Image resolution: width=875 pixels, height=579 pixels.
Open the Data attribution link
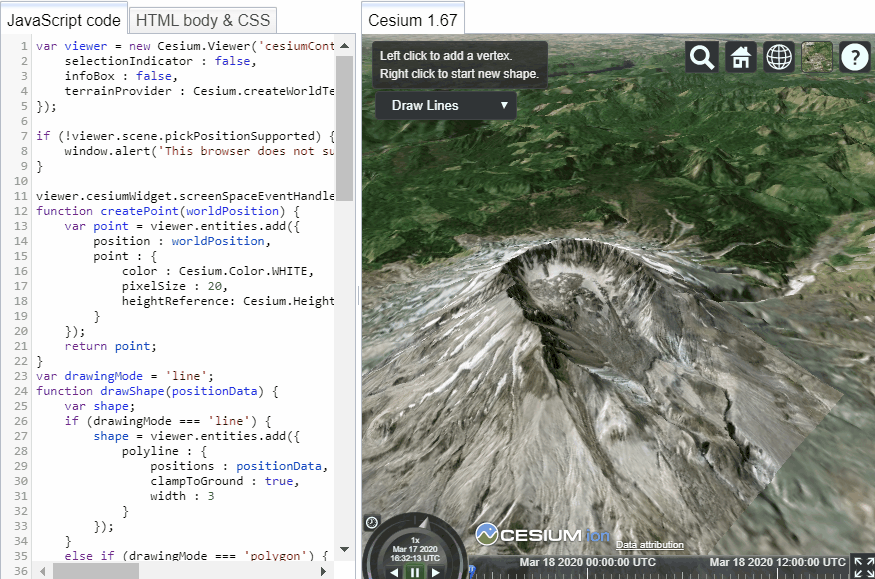tap(650, 545)
